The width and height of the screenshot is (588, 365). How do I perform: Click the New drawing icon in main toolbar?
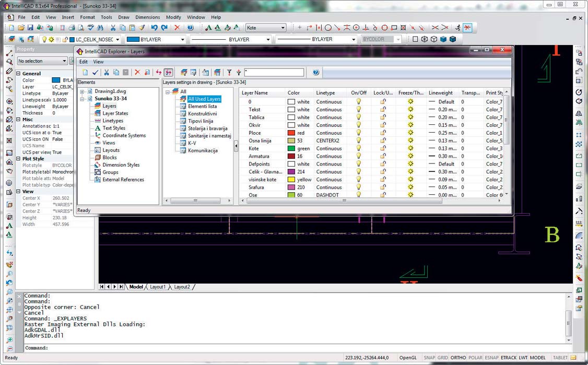coord(11,28)
